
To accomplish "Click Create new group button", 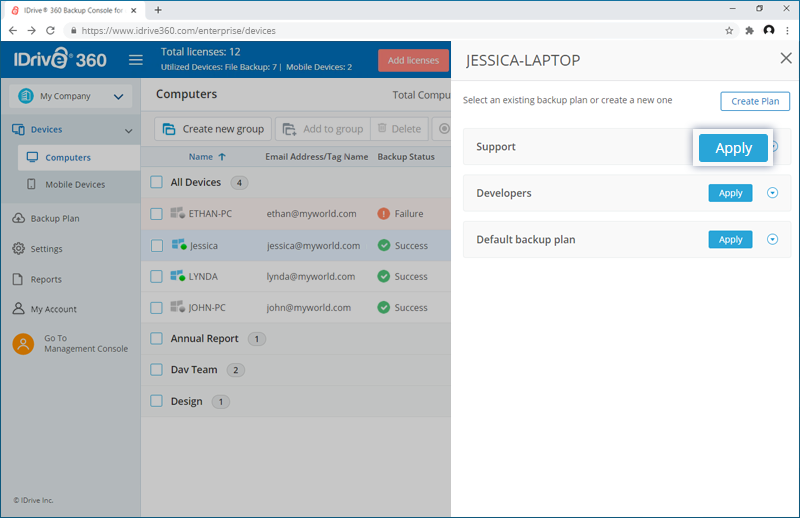I will 213,129.
